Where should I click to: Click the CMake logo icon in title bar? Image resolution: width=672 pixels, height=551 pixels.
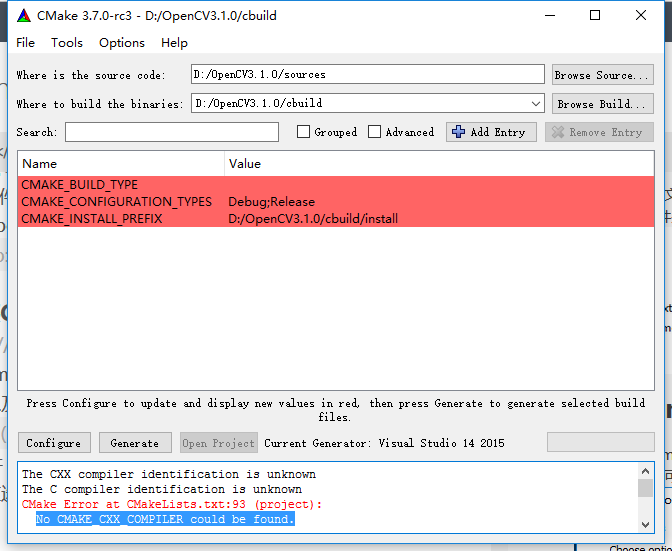pyautogui.click(x=24, y=16)
